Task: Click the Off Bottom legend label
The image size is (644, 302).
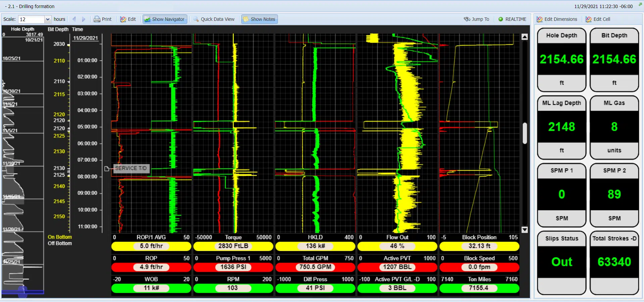Action: [x=60, y=243]
